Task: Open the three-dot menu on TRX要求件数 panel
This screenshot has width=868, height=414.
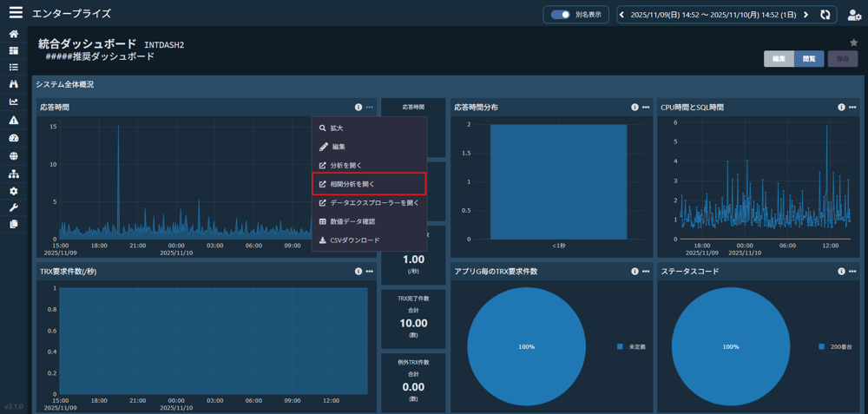Action: pyautogui.click(x=370, y=272)
